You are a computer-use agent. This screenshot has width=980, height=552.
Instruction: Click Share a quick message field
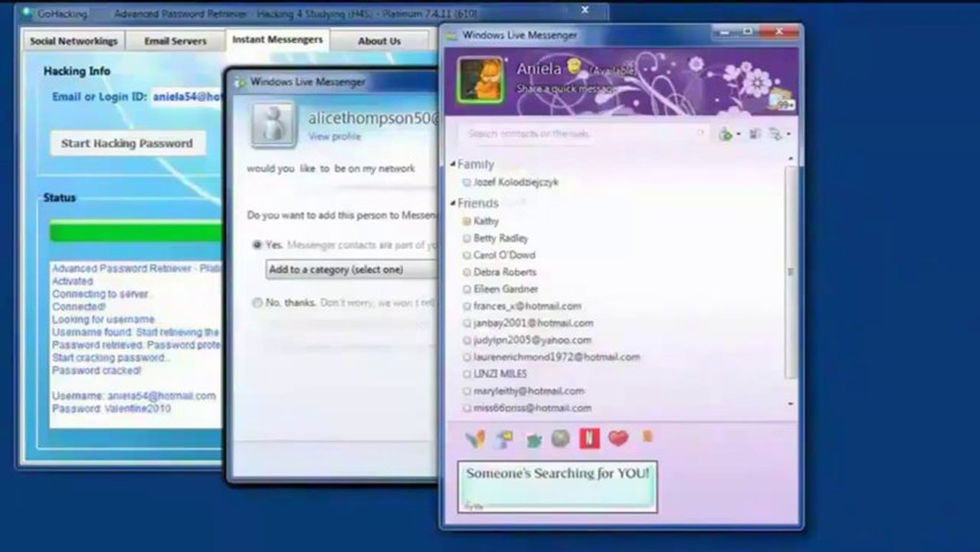coord(565,89)
